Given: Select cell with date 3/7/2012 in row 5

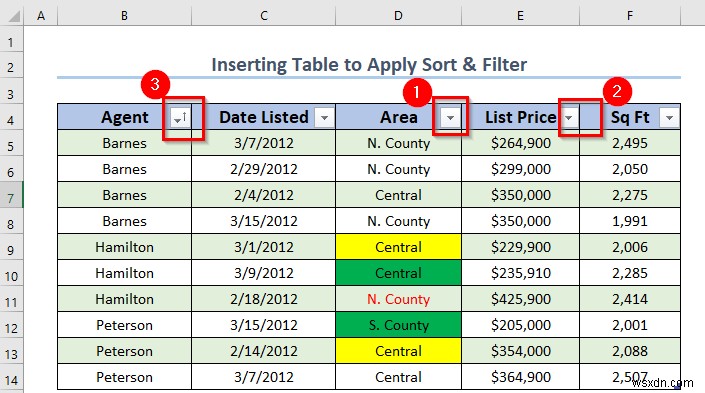Looking at the screenshot, I should (x=263, y=143).
